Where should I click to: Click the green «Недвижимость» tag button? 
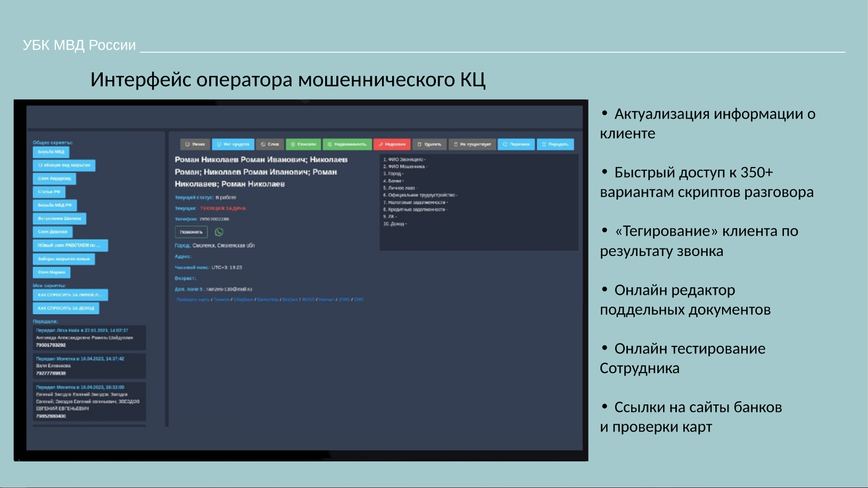(347, 144)
